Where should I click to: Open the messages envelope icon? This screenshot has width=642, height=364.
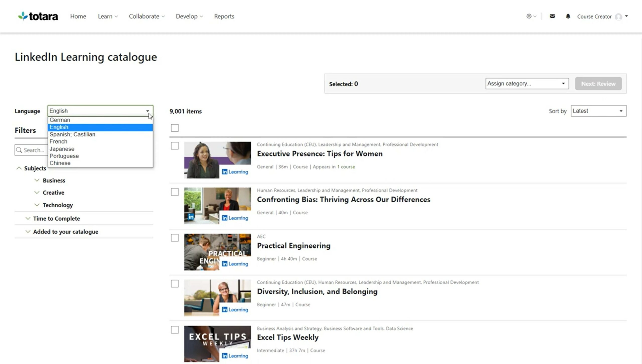click(x=552, y=16)
